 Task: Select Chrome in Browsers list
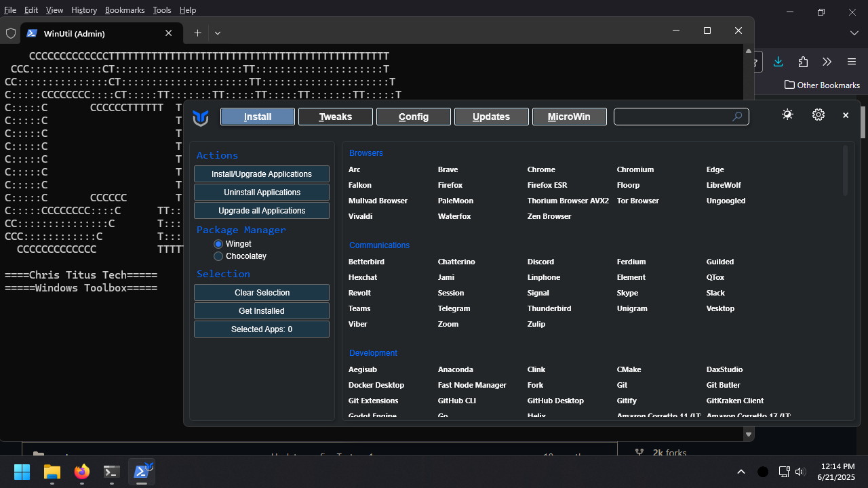[x=541, y=169]
